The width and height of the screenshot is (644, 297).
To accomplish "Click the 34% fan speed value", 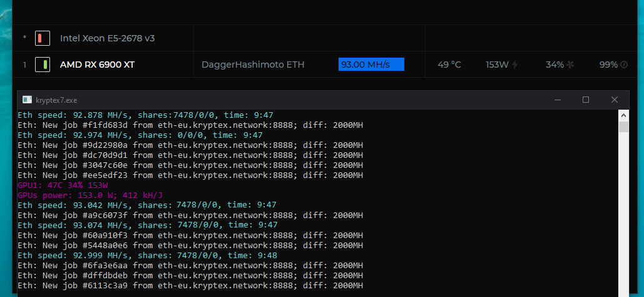I will pyautogui.click(x=555, y=65).
